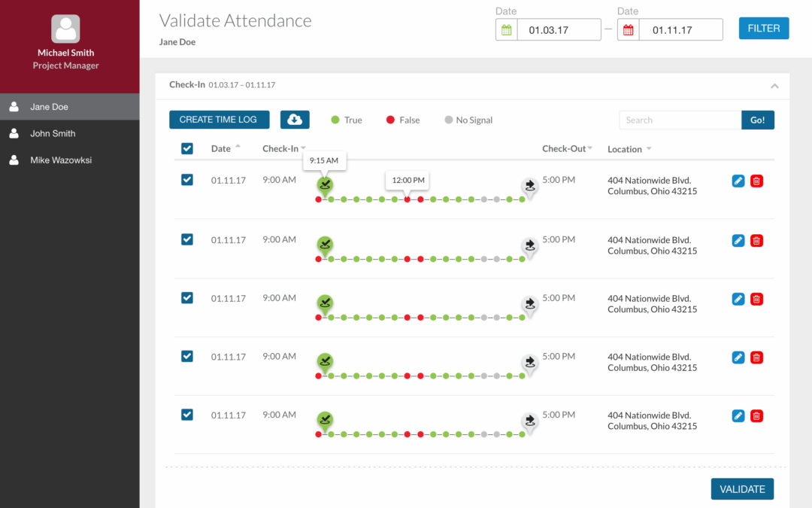Open the Location column sort dropdown

[x=649, y=149]
